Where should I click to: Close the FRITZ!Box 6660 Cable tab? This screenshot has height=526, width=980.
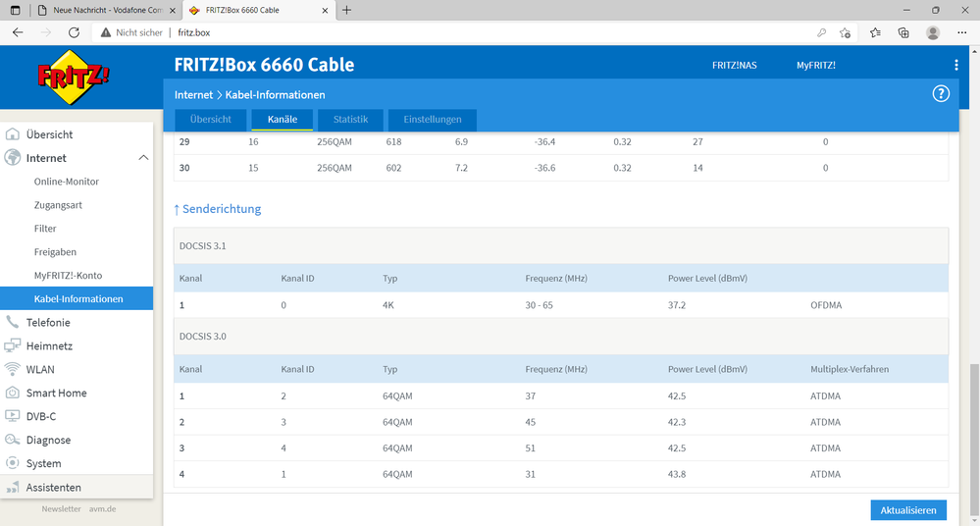(x=325, y=10)
